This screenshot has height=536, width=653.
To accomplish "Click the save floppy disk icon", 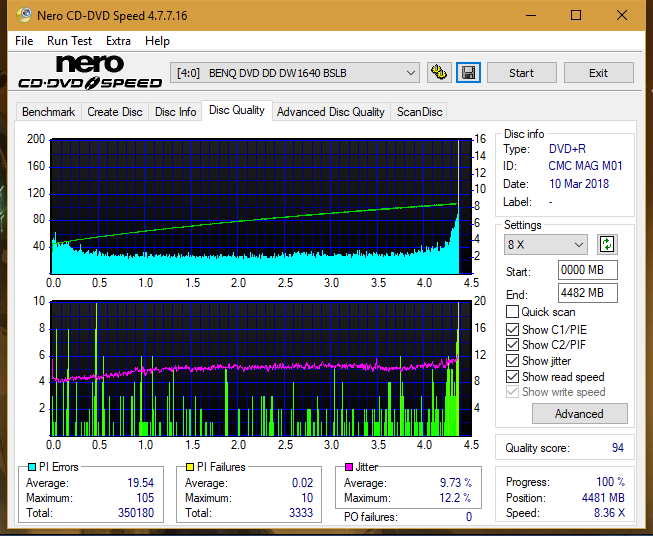I will point(468,73).
